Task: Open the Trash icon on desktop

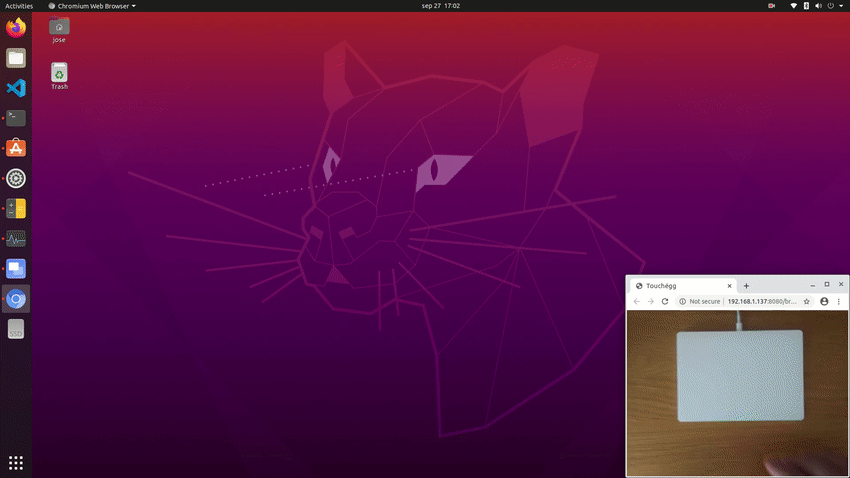Action: pos(59,76)
